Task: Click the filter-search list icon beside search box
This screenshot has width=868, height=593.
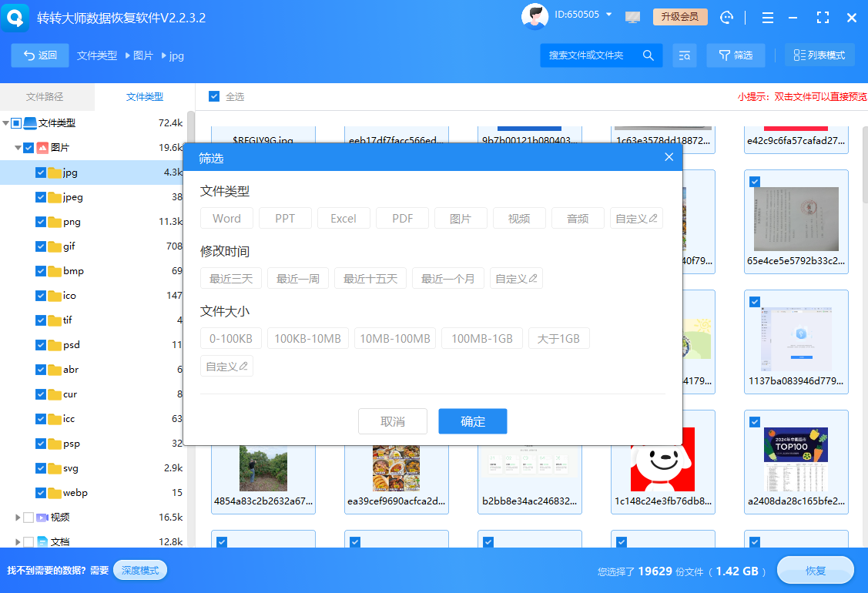Action: tap(685, 55)
